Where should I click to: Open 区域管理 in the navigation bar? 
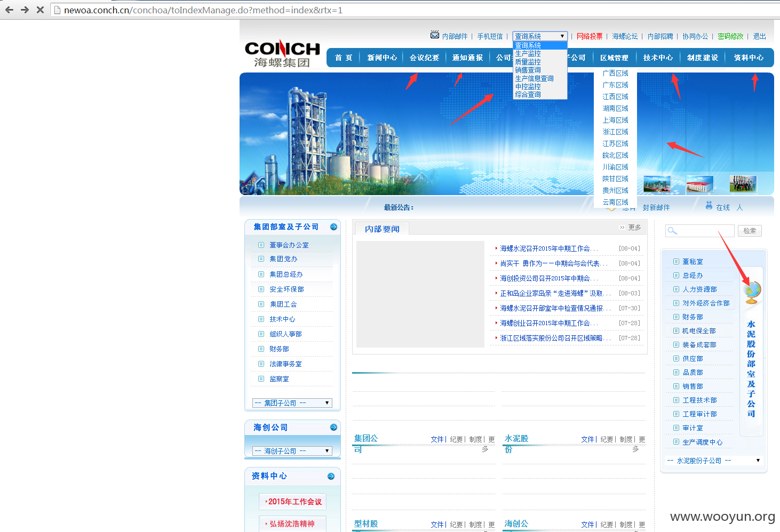(614, 58)
